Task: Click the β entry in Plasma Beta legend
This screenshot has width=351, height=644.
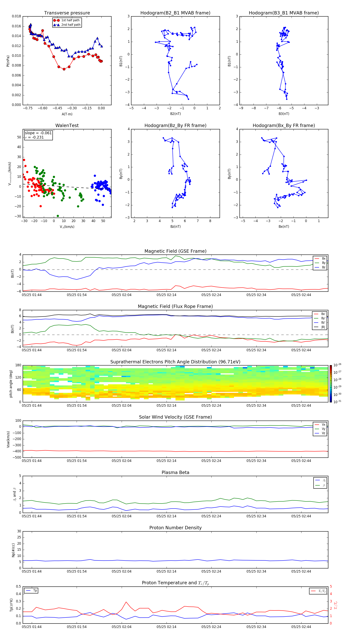Action: (321, 485)
